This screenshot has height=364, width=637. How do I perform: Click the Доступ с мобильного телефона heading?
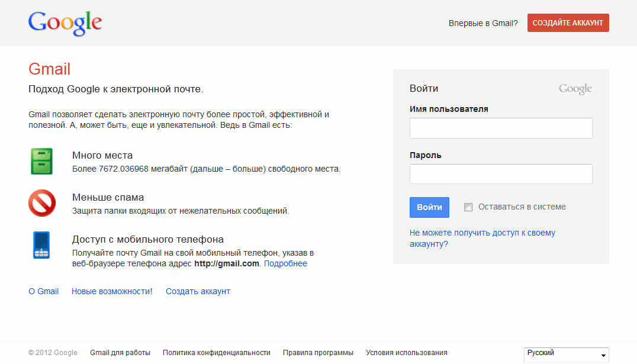(148, 239)
